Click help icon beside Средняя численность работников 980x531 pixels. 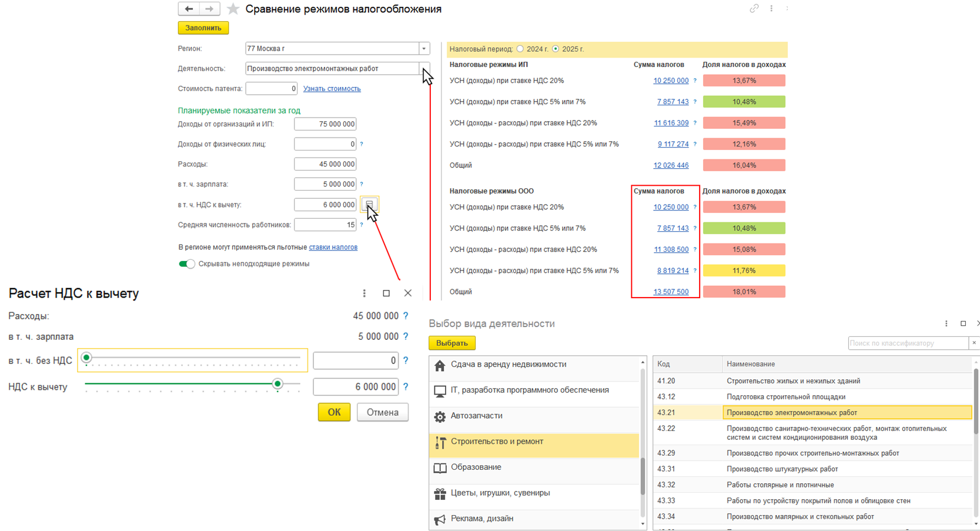362,225
